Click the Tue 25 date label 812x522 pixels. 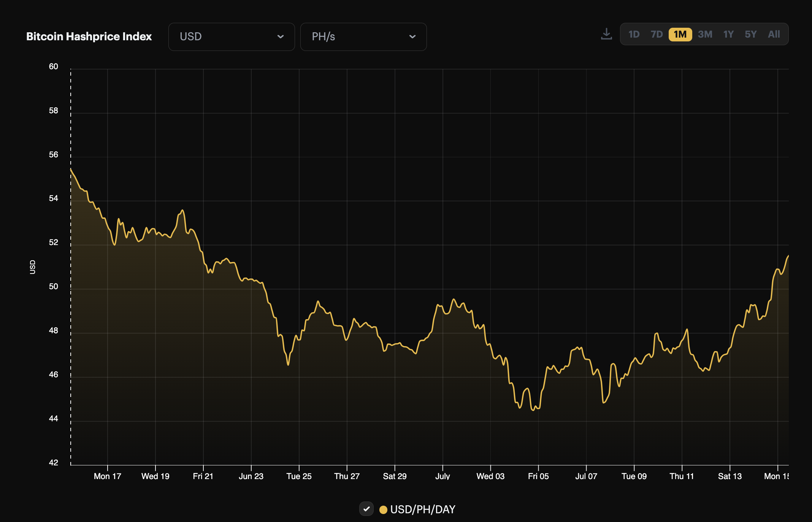(x=299, y=476)
